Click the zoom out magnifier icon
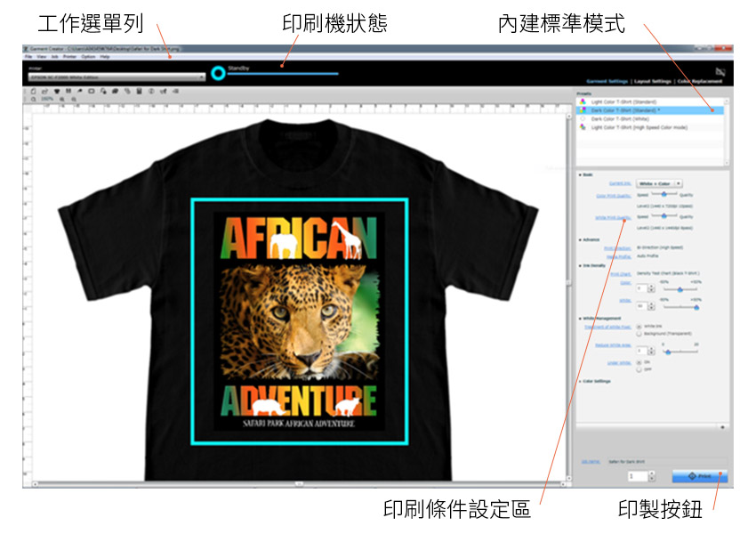The width and height of the screenshot is (756, 534). [72, 99]
